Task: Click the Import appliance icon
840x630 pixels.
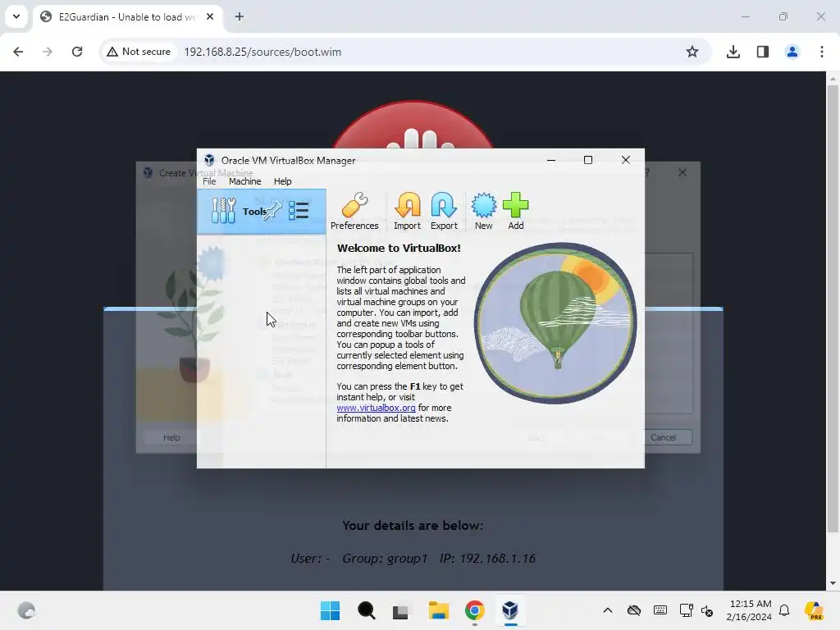Action: (407, 211)
